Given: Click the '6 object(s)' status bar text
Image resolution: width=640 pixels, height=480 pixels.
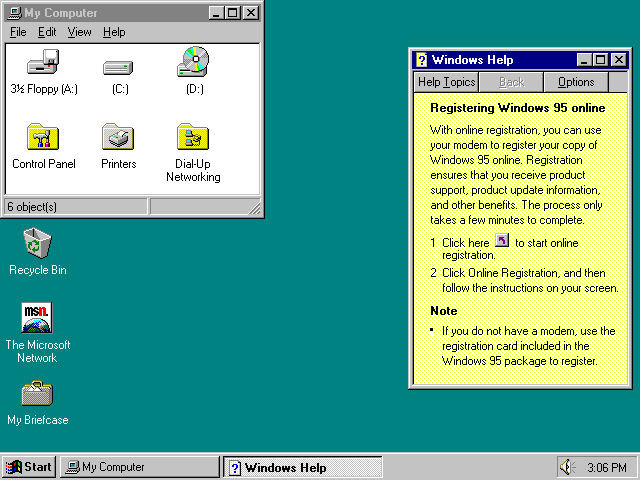Looking at the screenshot, I should (x=32, y=207).
